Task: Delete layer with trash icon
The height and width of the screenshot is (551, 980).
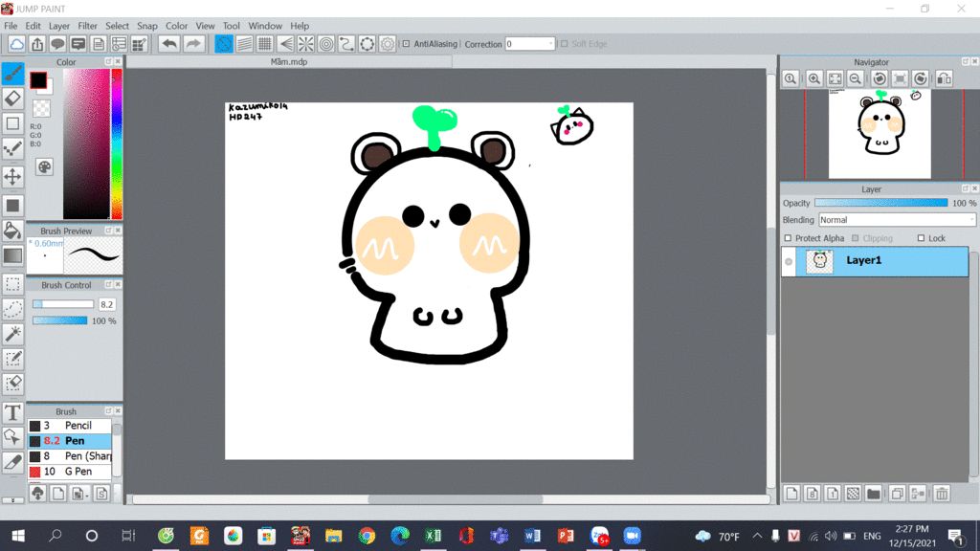Action: coord(942,494)
